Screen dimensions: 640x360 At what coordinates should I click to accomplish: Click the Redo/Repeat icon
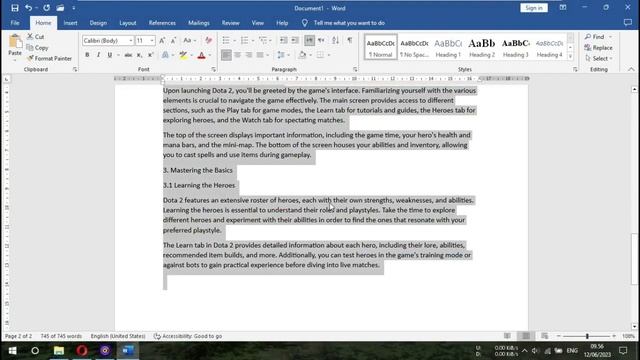tap(47, 8)
